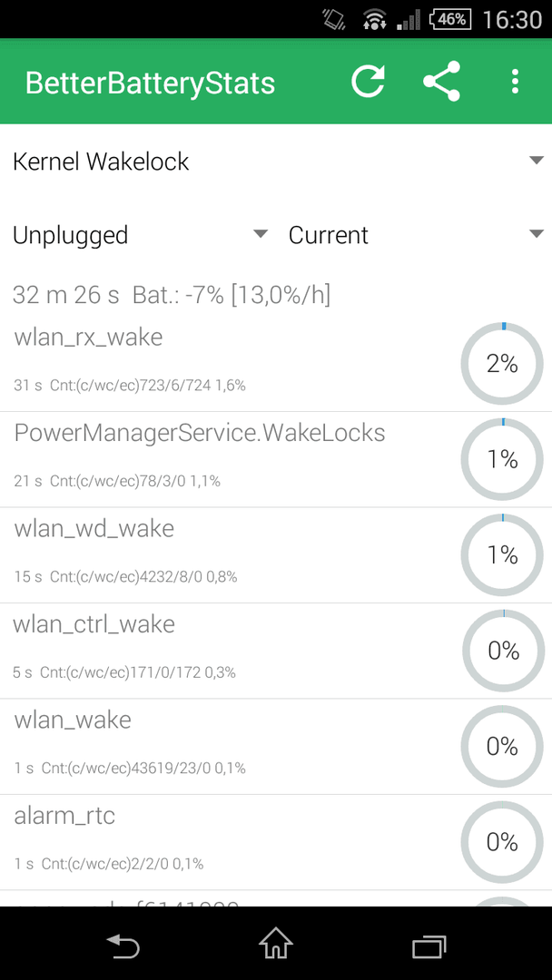The image size is (552, 980).
Task: Tap the BetterBatteryStats app title
Action: (x=150, y=83)
